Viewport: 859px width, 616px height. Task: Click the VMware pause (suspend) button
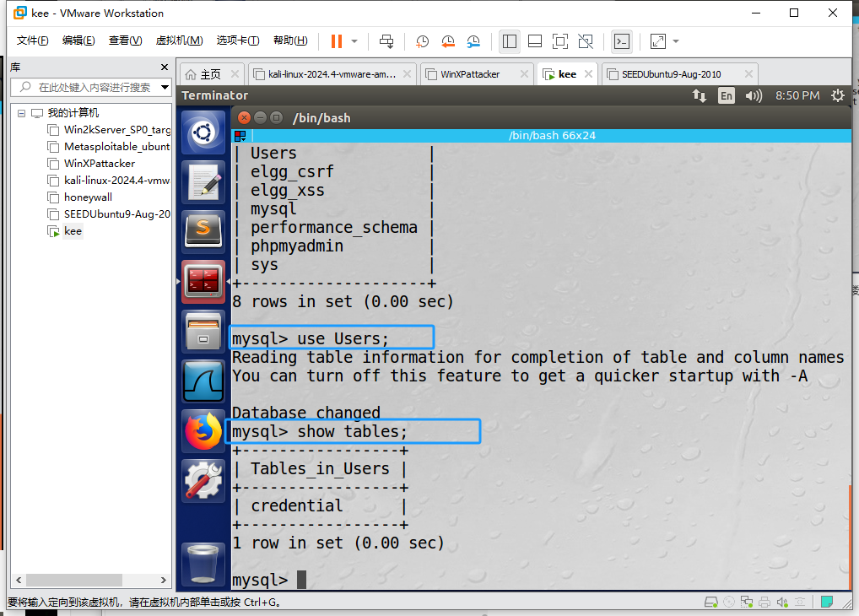click(337, 41)
